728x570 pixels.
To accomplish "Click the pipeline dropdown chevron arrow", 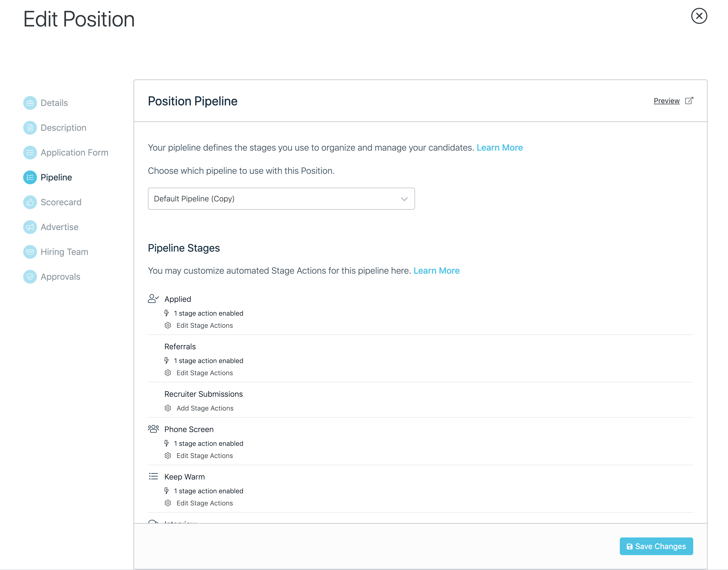I will click(x=404, y=199).
